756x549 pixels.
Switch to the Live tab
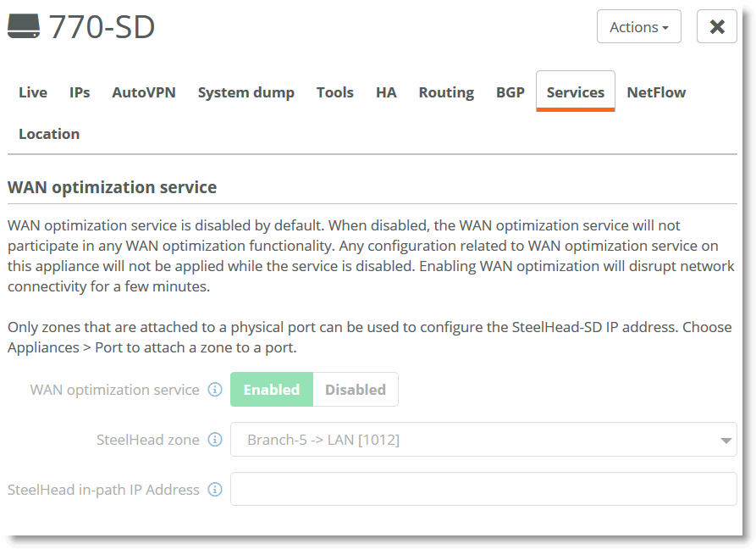pos(33,92)
